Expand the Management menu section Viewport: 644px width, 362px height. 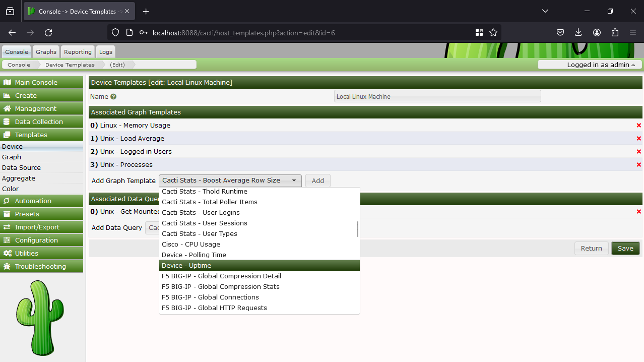[x=42, y=108]
